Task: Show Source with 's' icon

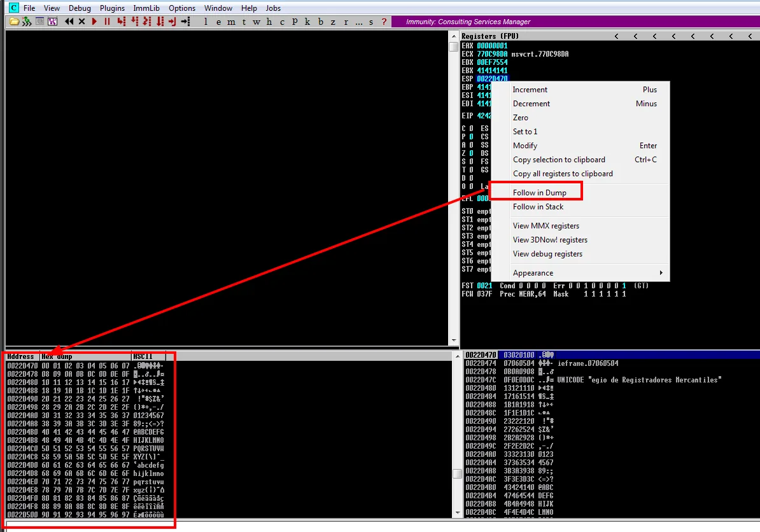Action: (x=371, y=22)
